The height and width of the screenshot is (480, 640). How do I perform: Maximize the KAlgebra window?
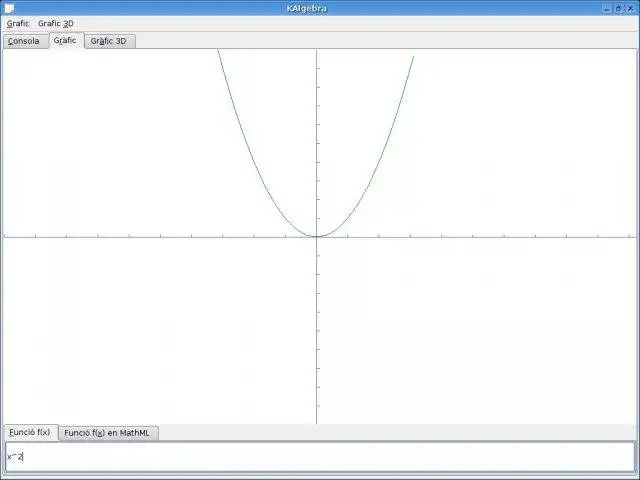click(618, 8)
